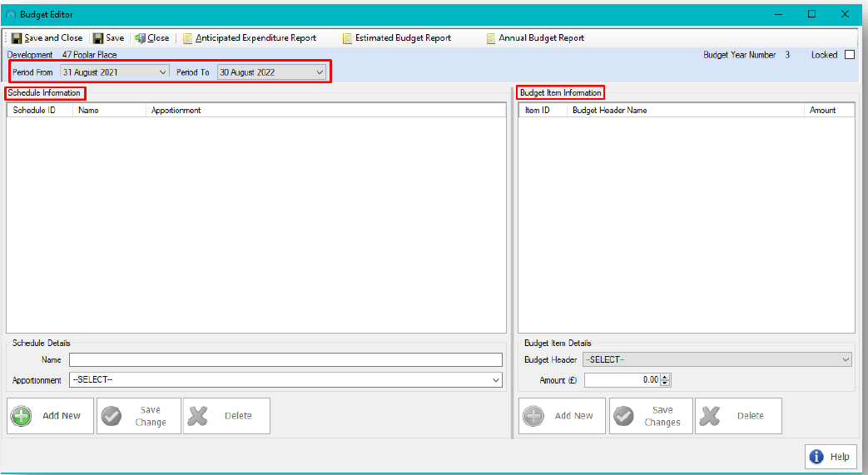Open the Estimated Budget Report
The image size is (868, 475).
click(x=397, y=37)
